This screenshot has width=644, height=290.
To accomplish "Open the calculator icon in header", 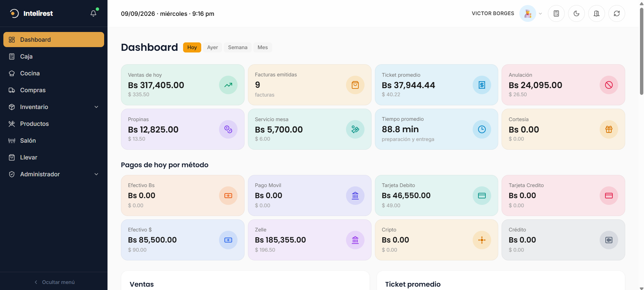I will [x=556, y=13].
